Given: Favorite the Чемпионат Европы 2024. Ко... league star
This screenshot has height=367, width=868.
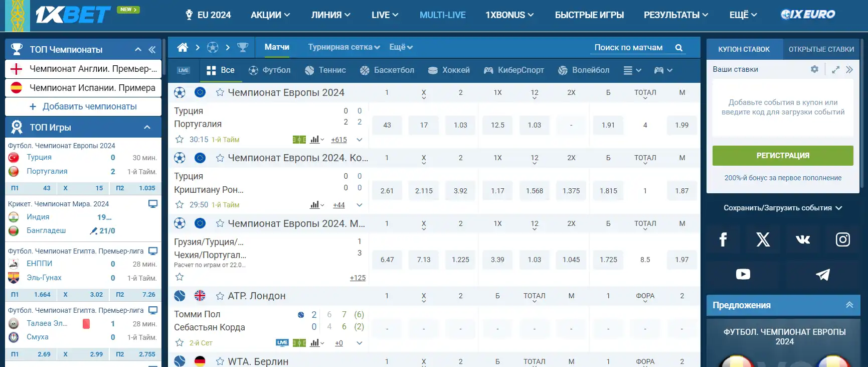Looking at the screenshot, I should tap(220, 158).
